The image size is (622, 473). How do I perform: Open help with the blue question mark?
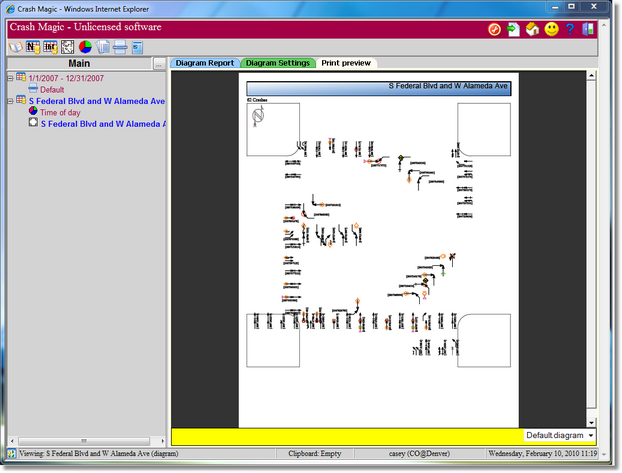point(569,29)
